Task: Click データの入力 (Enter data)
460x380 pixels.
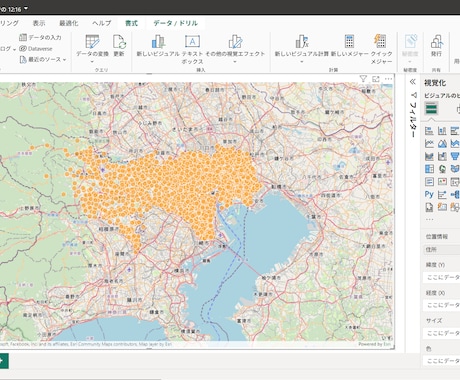Action: (x=40, y=37)
